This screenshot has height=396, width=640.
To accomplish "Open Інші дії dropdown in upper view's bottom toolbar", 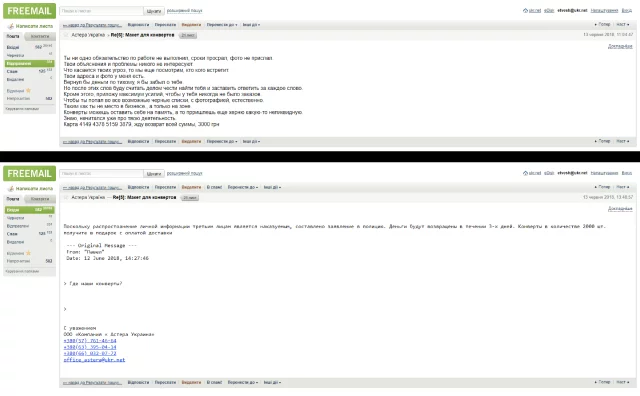I will point(251,141).
